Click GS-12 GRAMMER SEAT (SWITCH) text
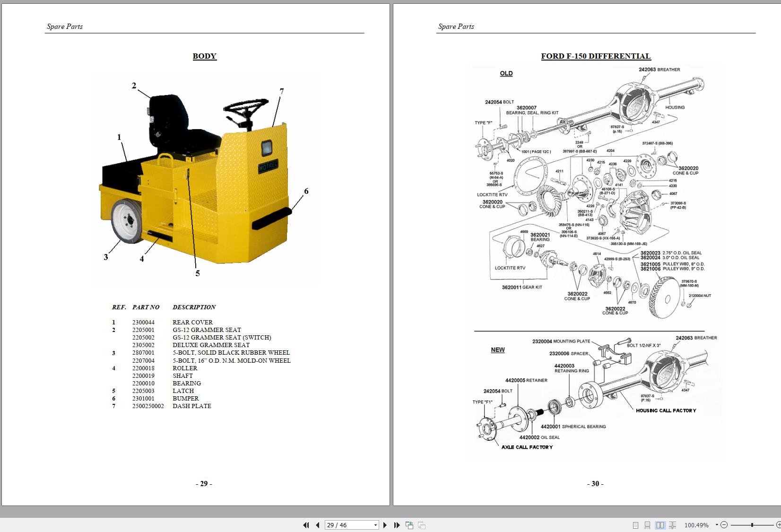781x532 pixels. 222,337
